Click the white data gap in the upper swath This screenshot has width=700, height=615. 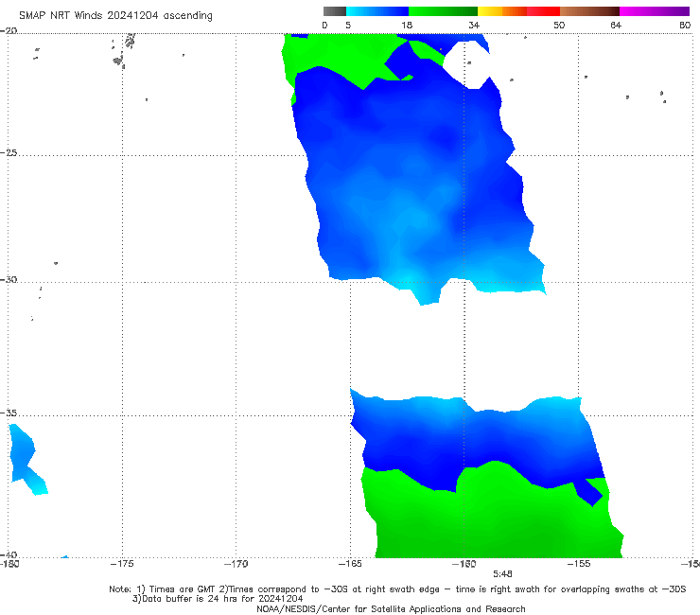(466, 65)
